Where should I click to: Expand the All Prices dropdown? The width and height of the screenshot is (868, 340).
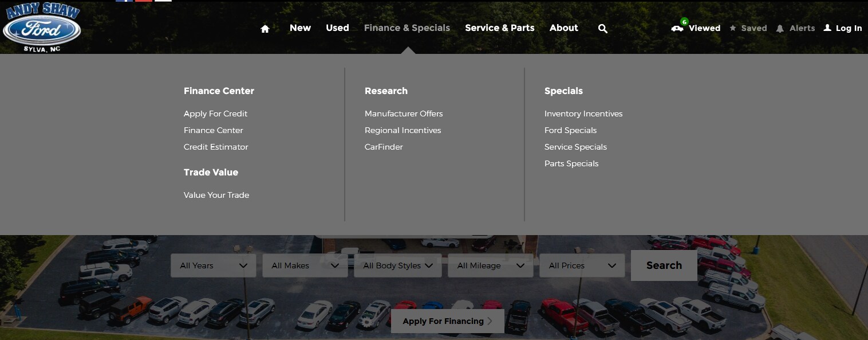point(582,265)
